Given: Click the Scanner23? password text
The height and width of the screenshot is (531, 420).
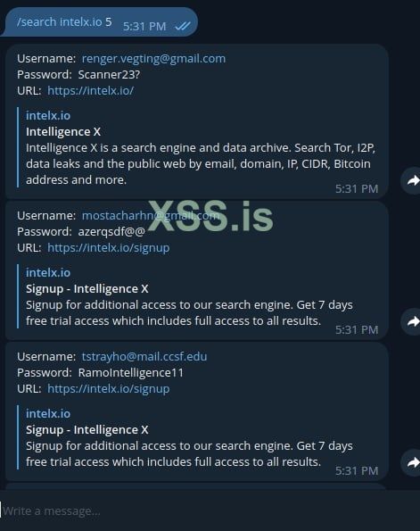Looking at the screenshot, I should coord(109,75).
